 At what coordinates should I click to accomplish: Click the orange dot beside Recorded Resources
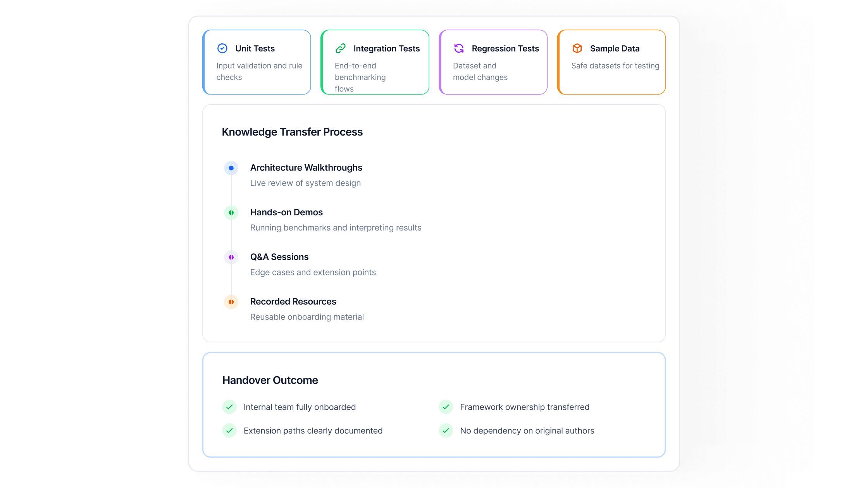[231, 302]
